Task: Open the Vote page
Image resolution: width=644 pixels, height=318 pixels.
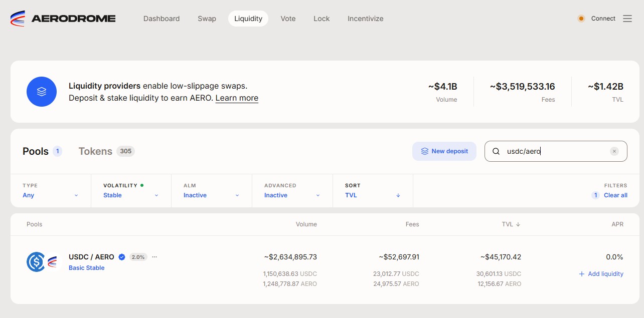Action: [288, 19]
